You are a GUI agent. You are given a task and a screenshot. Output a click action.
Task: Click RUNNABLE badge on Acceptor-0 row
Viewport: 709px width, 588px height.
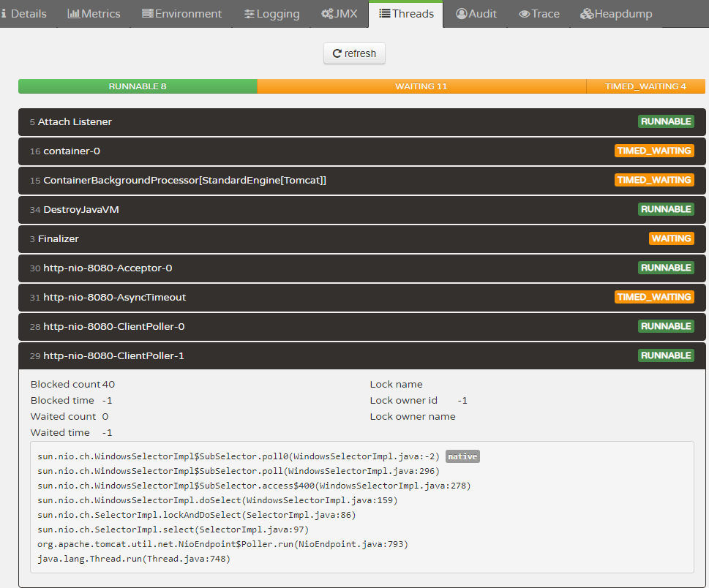666,268
